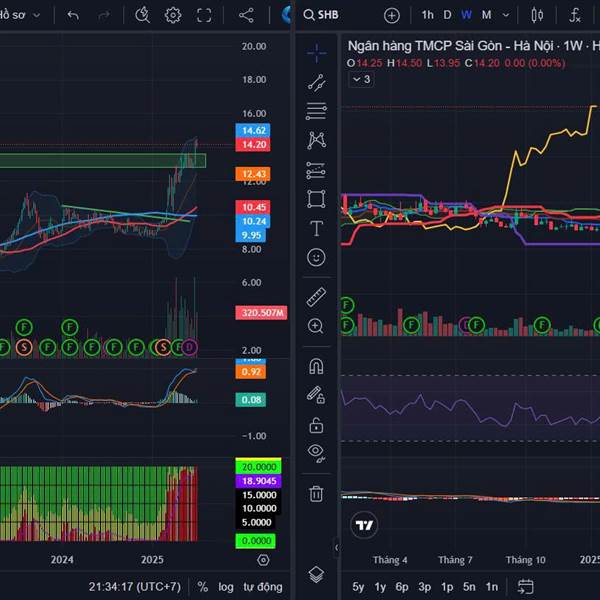Select the XABCD pattern tool
Viewport: 600px width, 600px height.
tap(316, 140)
